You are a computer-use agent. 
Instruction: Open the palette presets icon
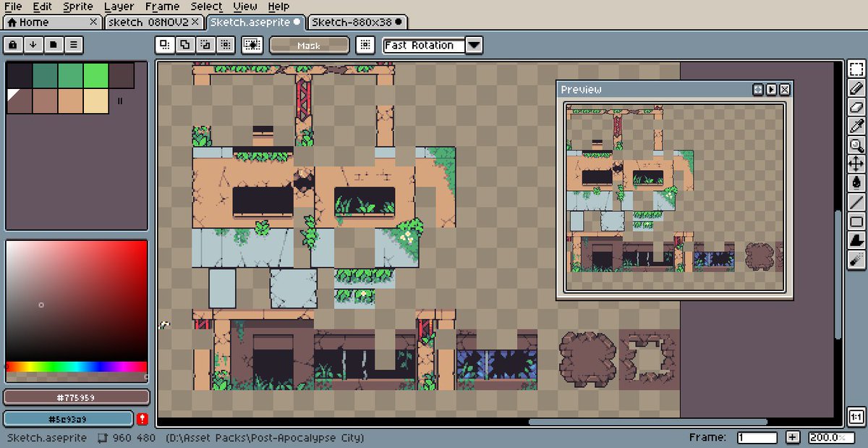point(53,45)
